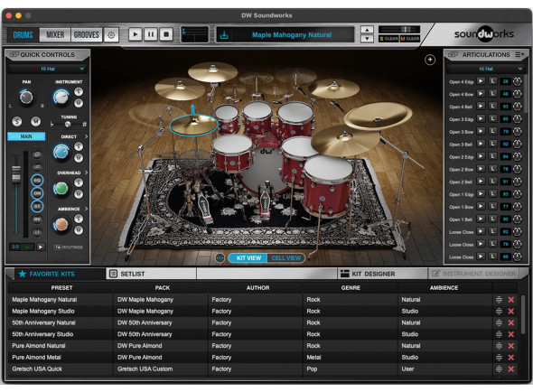Click the L learn button for Open 4 Bow
Image resolution: width=533 pixels, height=392 pixels.
click(x=492, y=94)
